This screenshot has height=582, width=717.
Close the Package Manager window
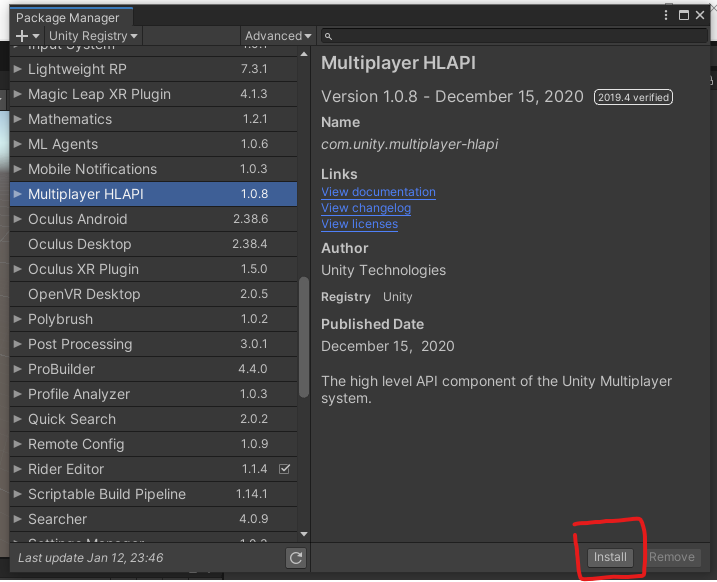tap(700, 15)
